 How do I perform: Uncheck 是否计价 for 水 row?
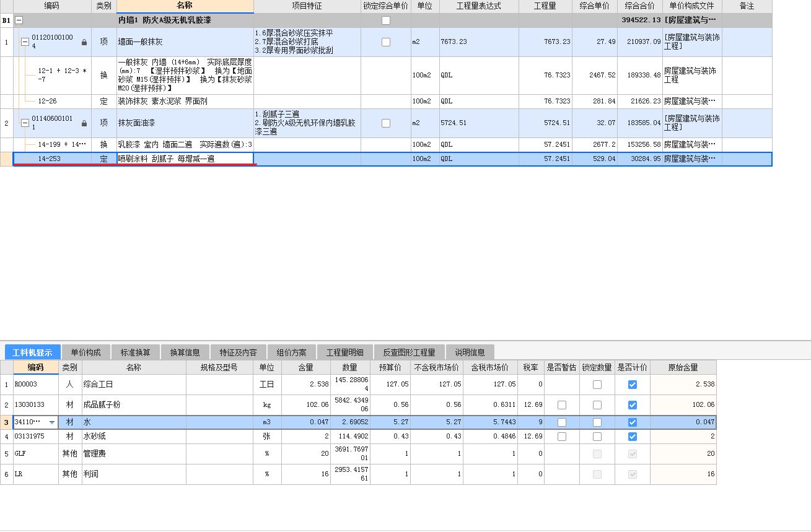click(x=633, y=422)
